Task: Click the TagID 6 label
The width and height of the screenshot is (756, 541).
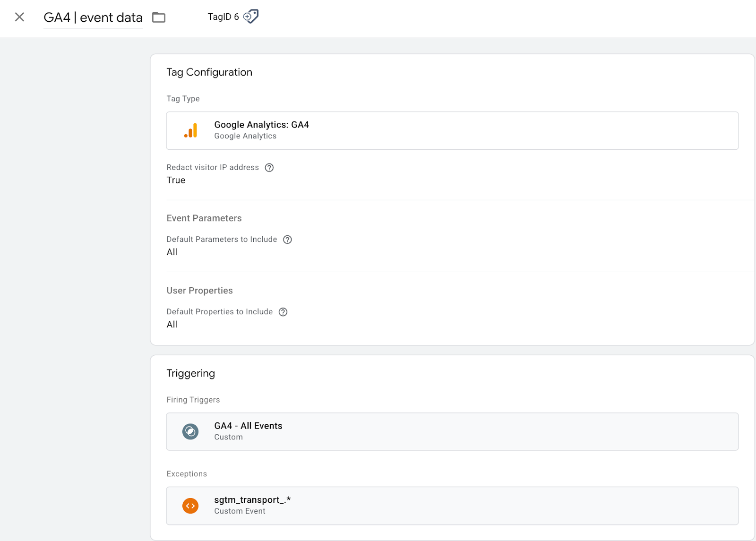Action: click(x=223, y=17)
